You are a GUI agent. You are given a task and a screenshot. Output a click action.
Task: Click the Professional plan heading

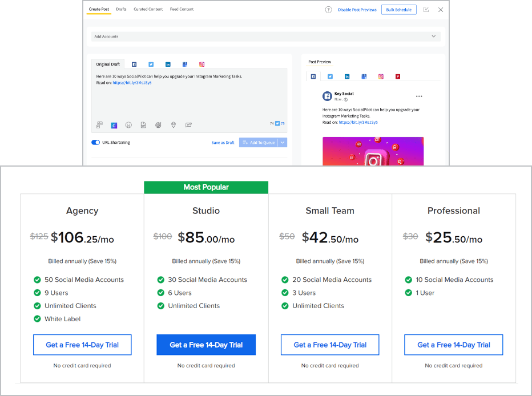point(454,211)
